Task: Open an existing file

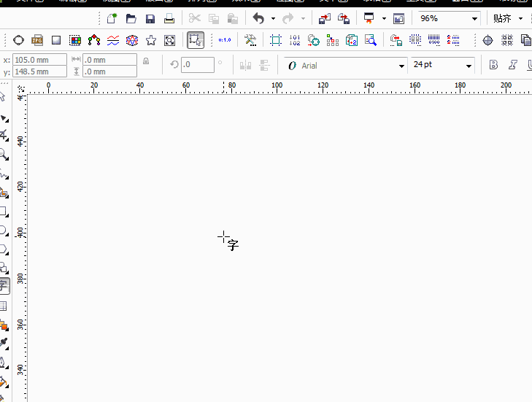Action: (131, 18)
